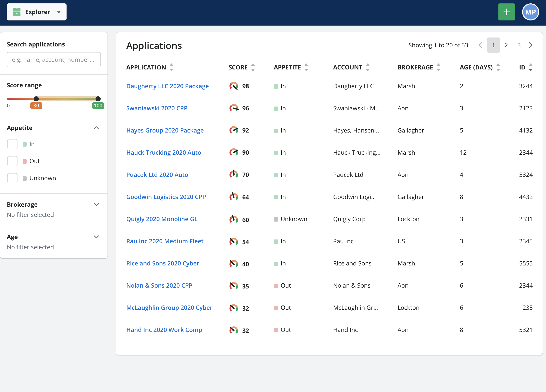
Task: Click score gauge for Nolan & Sons 2020 CPP
Action: coord(234,285)
